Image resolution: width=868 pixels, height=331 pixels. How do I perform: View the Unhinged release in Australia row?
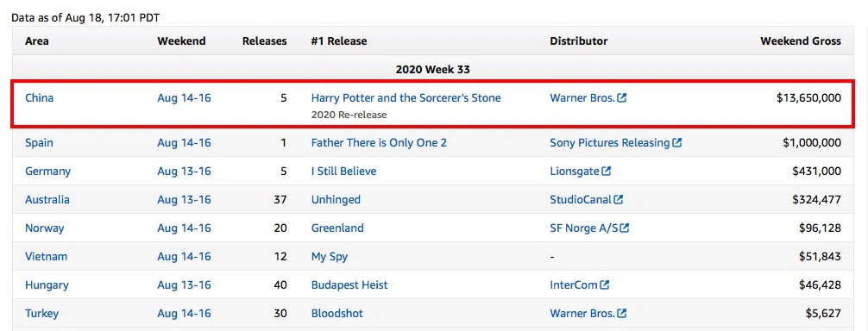pyautogui.click(x=336, y=199)
